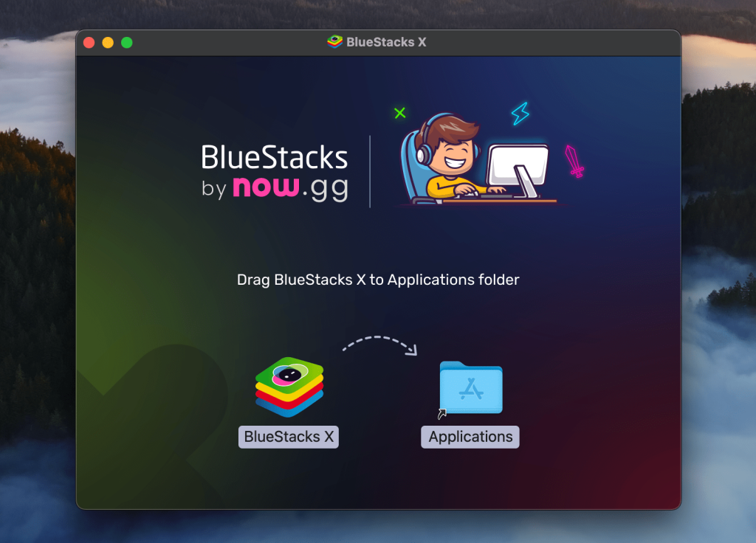This screenshot has height=543, width=756.
Task: Click the dashed curved arrow graphic
Action: click(379, 344)
